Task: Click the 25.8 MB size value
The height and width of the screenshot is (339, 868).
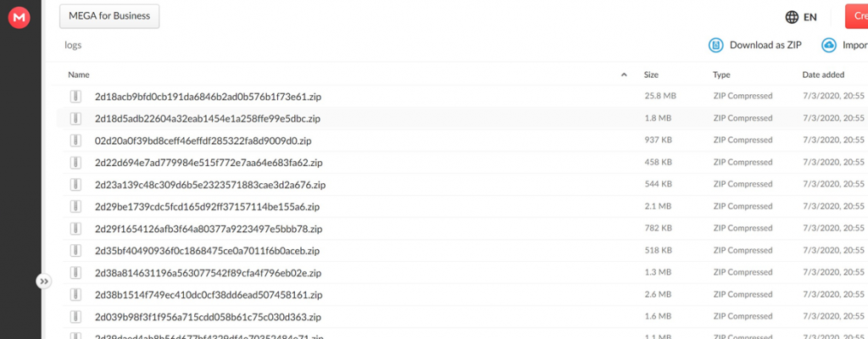Action: pyautogui.click(x=660, y=96)
